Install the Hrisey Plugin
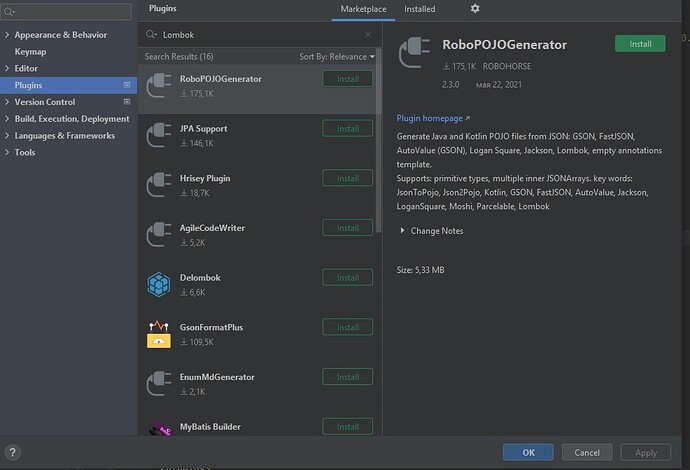 click(x=348, y=178)
